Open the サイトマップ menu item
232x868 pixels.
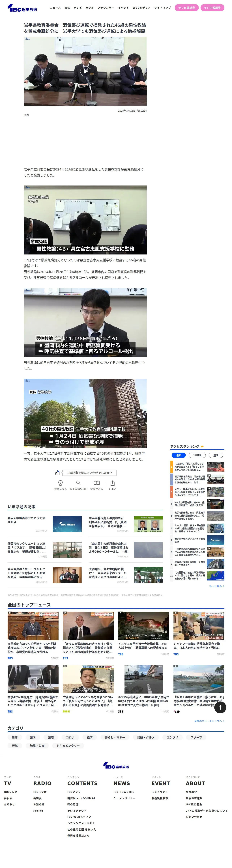[x=163, y=8]
